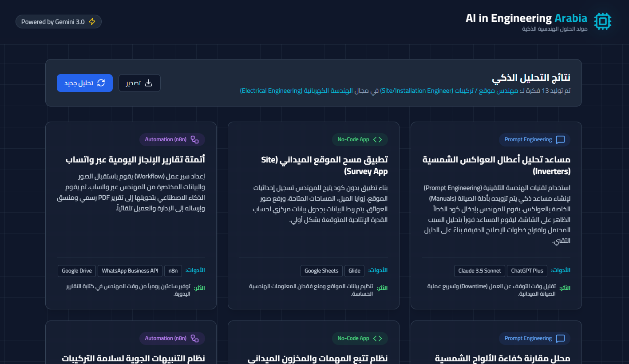The width and height of the screenshot is (629, 364).
Task: Click the lightning icon in the Gemini badge
Action: pyautogui.click(x=92, y=21)
